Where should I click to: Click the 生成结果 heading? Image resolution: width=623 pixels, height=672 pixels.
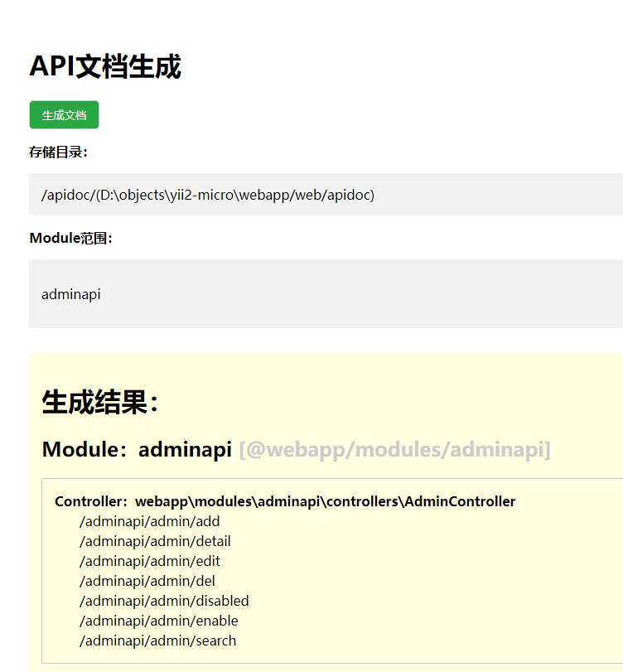point(99,403)
